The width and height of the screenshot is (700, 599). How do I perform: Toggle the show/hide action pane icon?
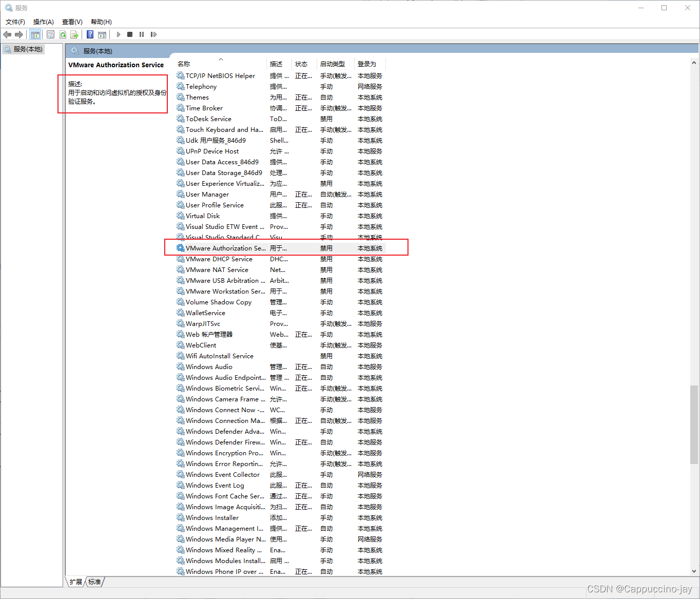pos(102,34)
